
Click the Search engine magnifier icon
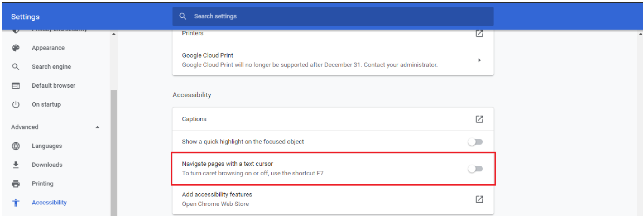coord(16,67)
